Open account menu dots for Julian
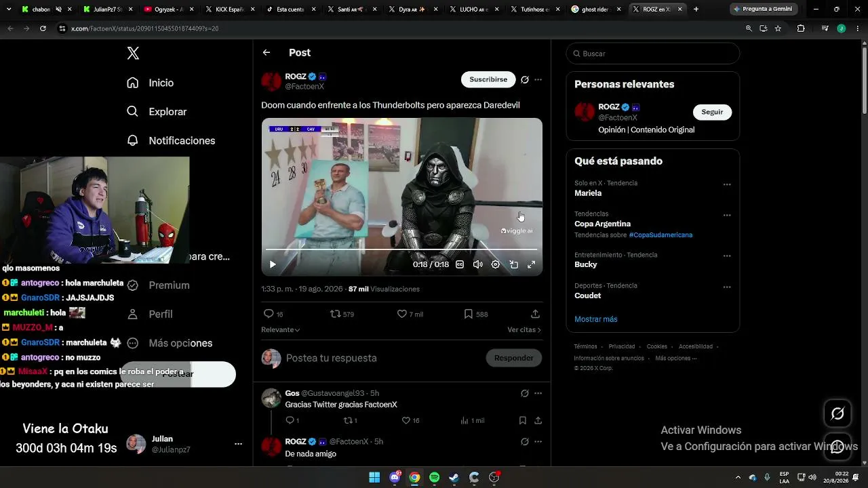Viewport: 868px width, 488px height. coord(238,444)
